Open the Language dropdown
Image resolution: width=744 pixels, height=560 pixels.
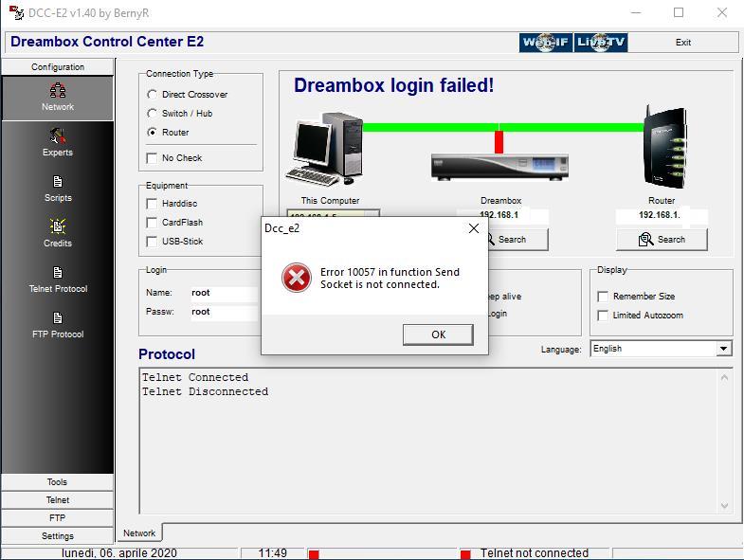pyautogui.click(x=723, y=349)
